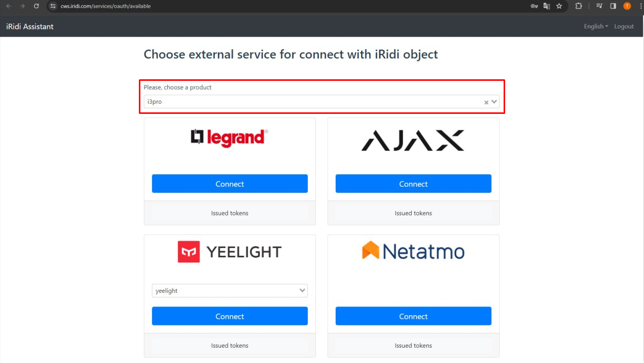View Issued tokens under Netatmo
The height and width of the screenshot is (363, 644).
pyautogui.click(x=413, y=345)
